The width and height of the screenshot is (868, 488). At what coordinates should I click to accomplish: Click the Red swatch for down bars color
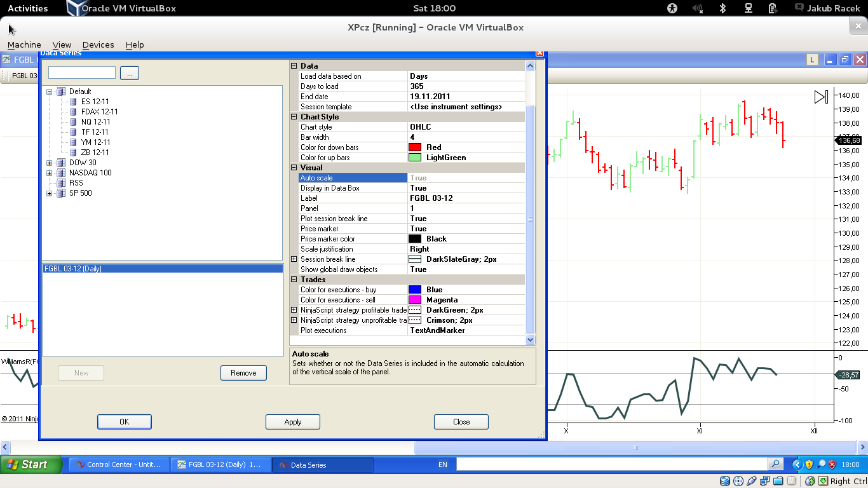[x=415, y=147]
